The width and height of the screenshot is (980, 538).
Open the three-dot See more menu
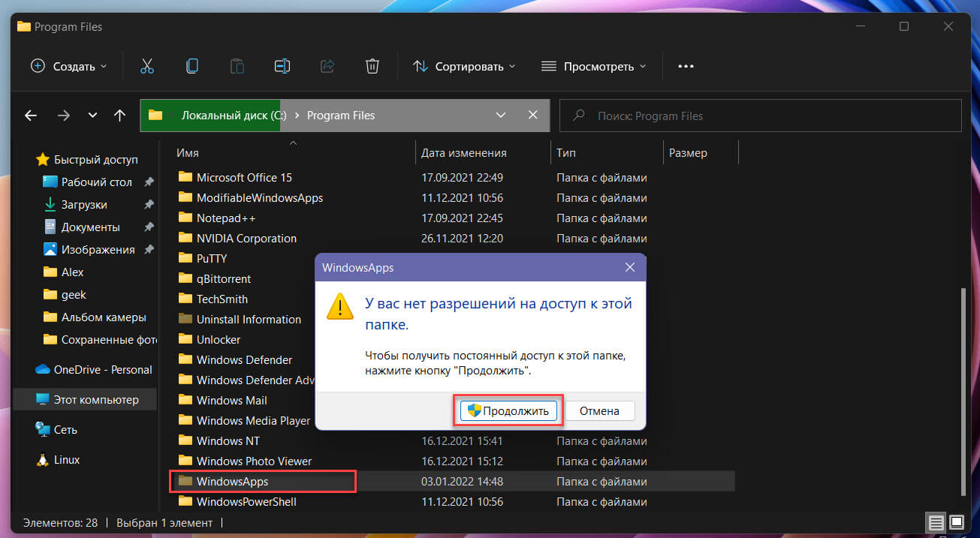[x=686, y=66]
